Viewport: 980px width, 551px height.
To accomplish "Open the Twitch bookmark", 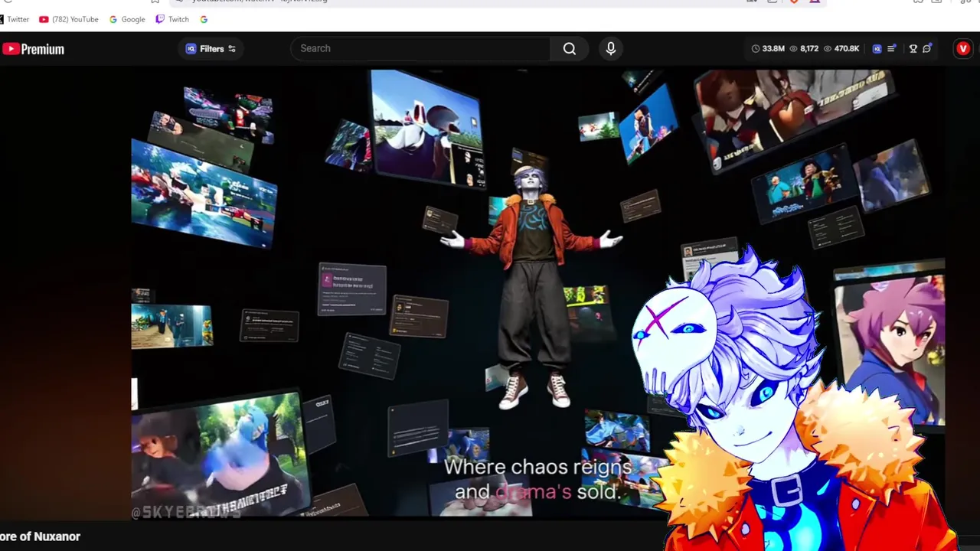I will click(x=172, y=19).
